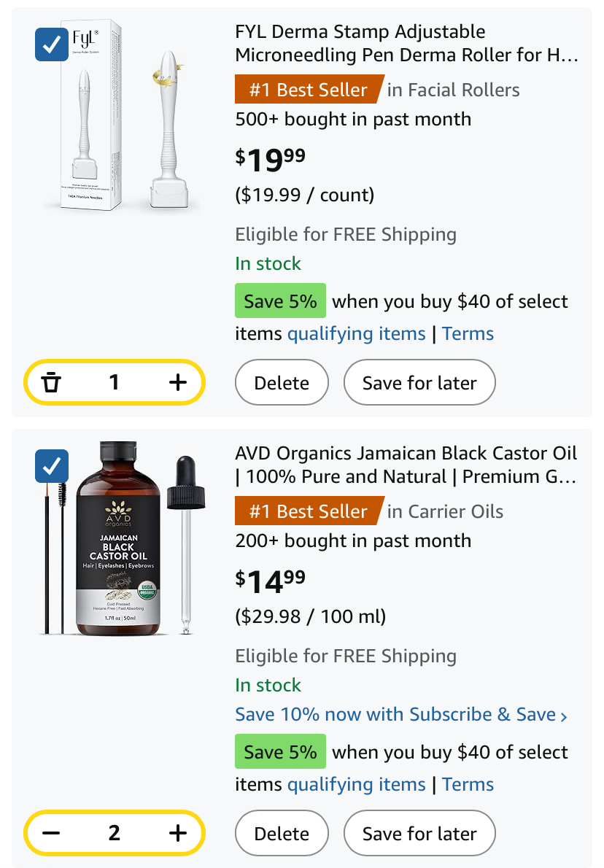Open AVD Organics Castor Oil product title

(x=406, y=465)
